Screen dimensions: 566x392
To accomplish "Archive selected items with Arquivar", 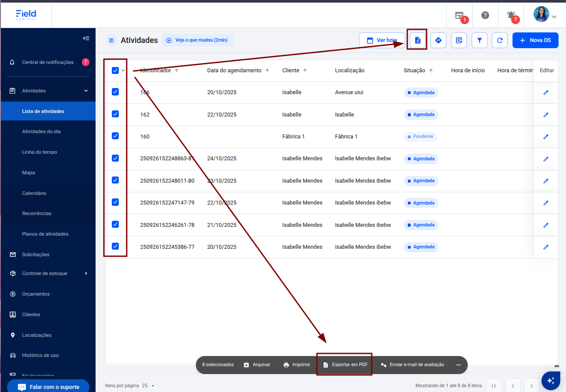I will tap(257, 365).
